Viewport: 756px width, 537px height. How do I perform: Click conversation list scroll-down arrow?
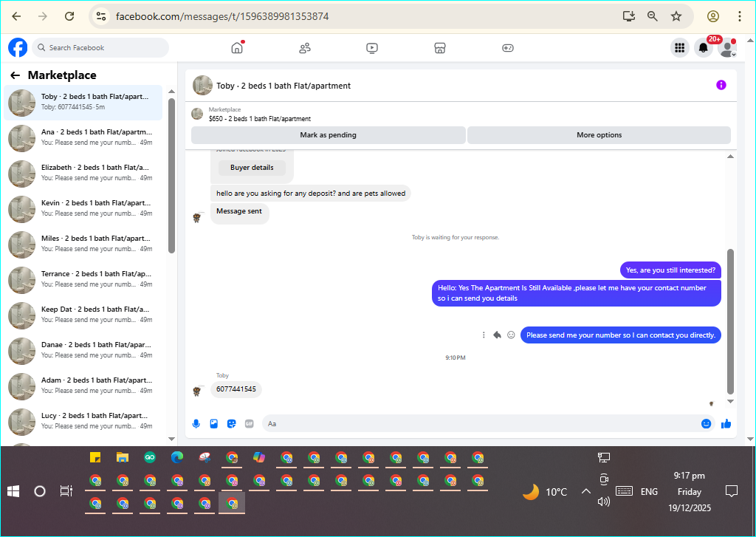[171, 439]
